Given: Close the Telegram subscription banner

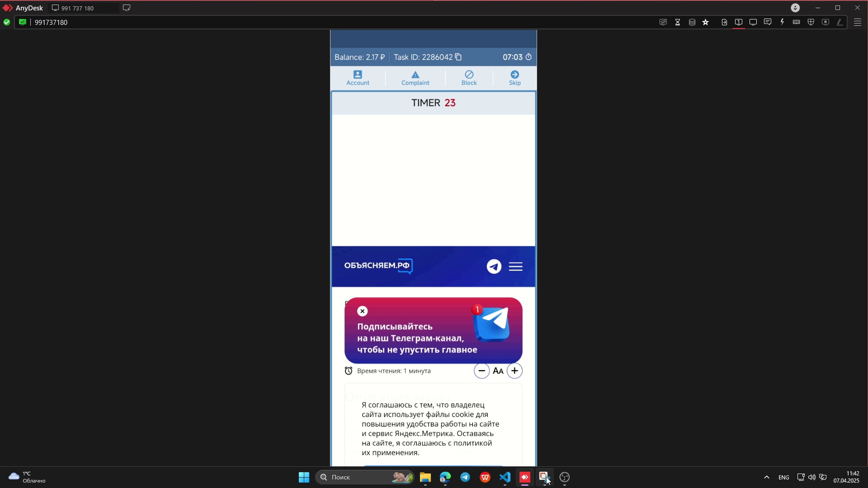Looking at the screenshot, I should click(363, 311).
